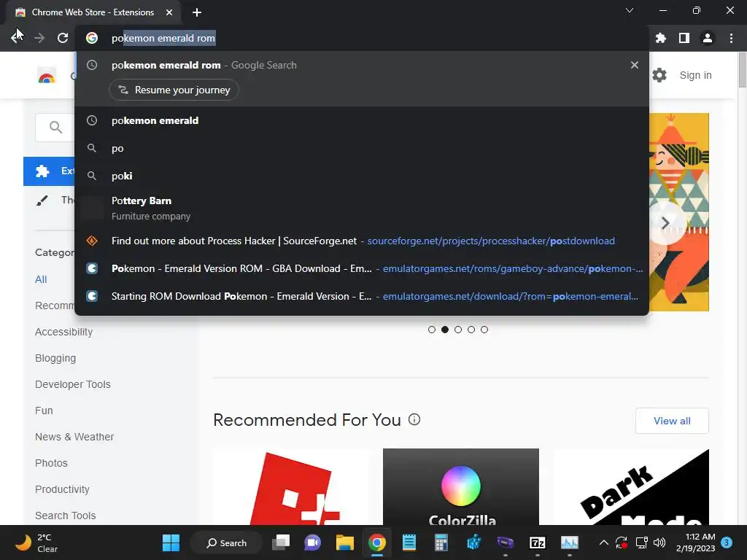The image size is (747, 560).
Task: Select pokemon emerald rom Google Search suggestion
Action: click(362, 65)
